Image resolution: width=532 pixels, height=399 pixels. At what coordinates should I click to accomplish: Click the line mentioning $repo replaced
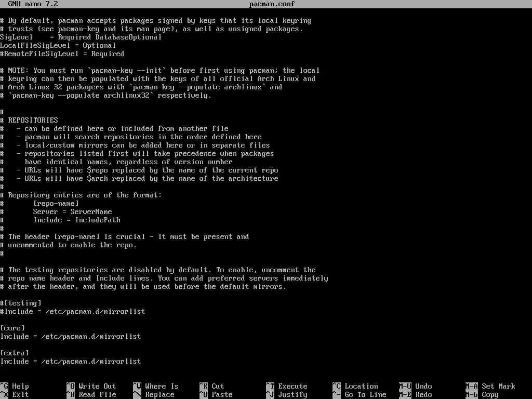139,170
